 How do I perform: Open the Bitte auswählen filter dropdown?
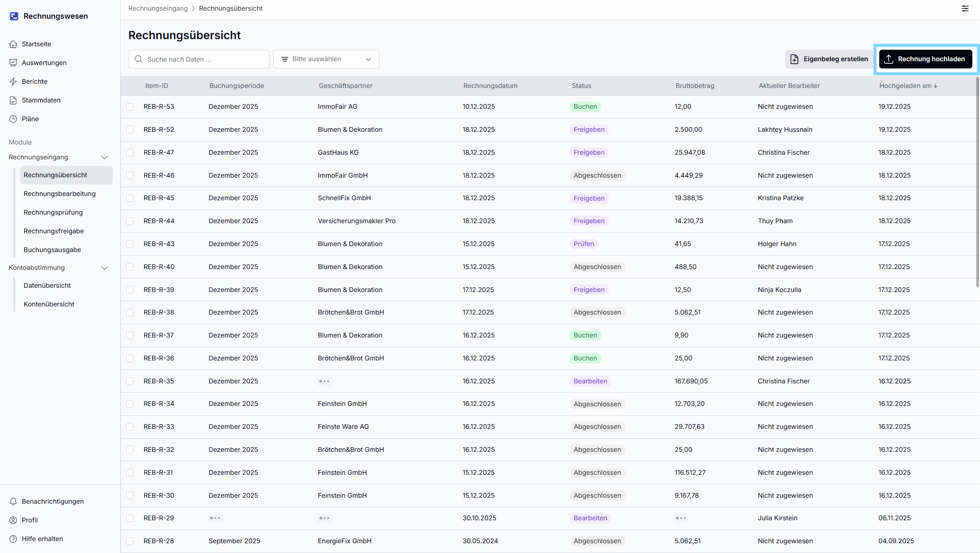click(x=326, y=59)
